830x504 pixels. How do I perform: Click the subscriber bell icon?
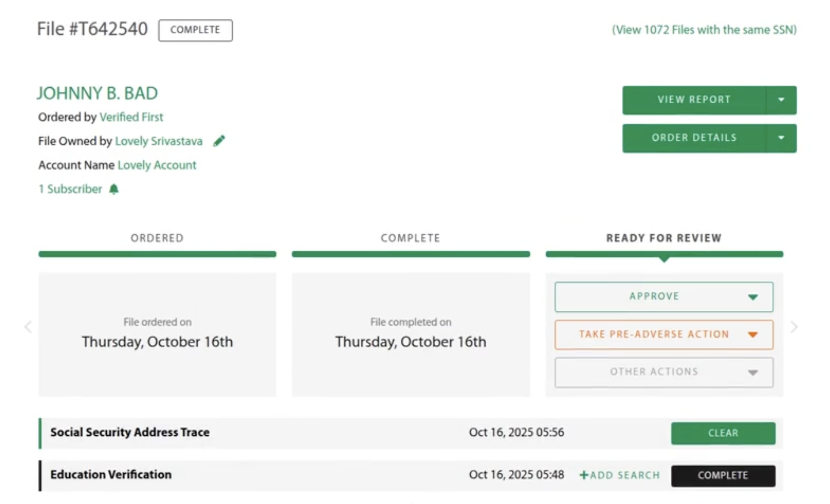click(114, 189)
